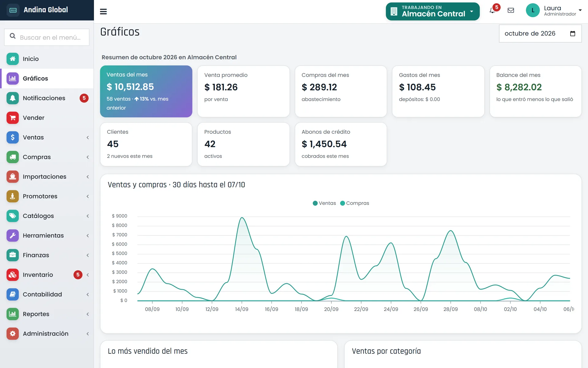
Task: Click the Gráficos chart icon
Action: coord(13,79)
